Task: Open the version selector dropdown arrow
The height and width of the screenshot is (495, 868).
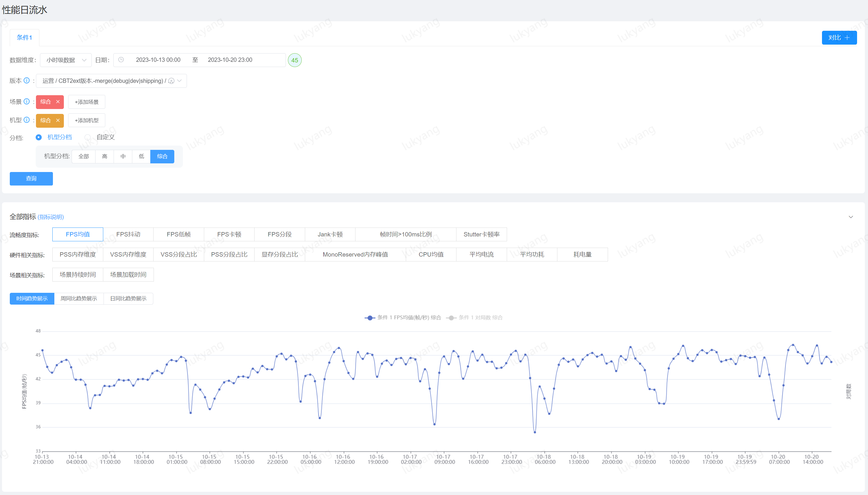Action: (180, 81)
